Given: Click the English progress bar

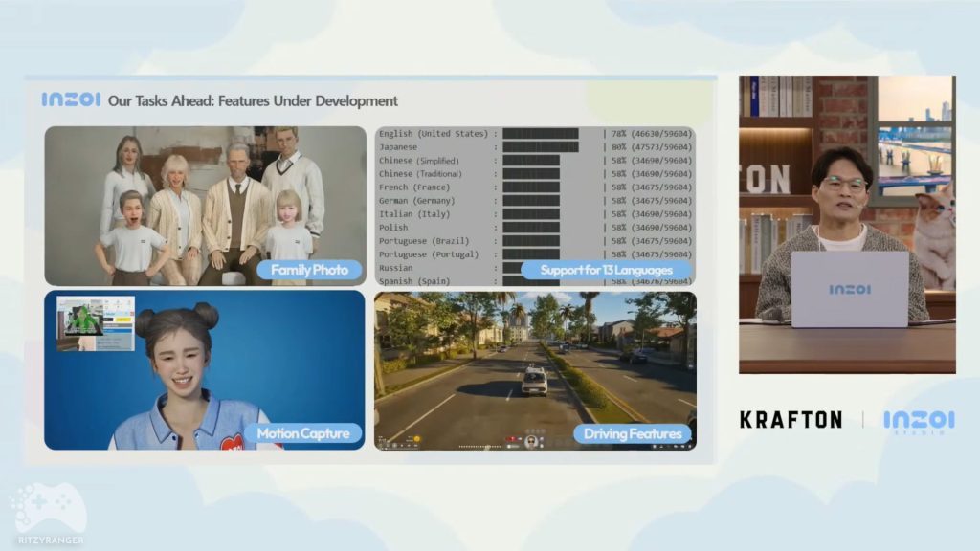Looking at the screenshot, I should (x=541, y=134).
